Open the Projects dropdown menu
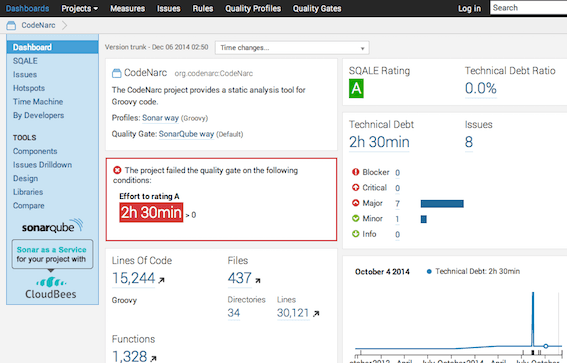This screenshot has width=567, height=363. click(x=80, y=8)
